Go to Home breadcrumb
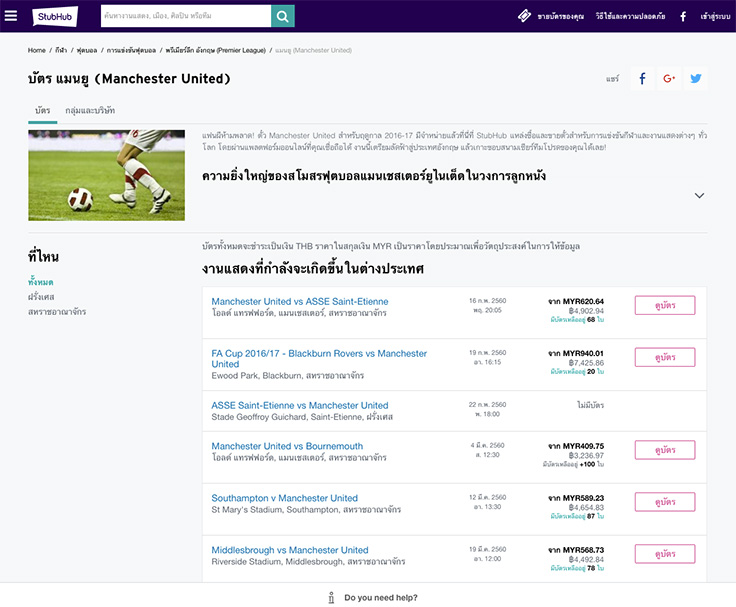This screenshot has width=736, height=607. coord(37,50)
